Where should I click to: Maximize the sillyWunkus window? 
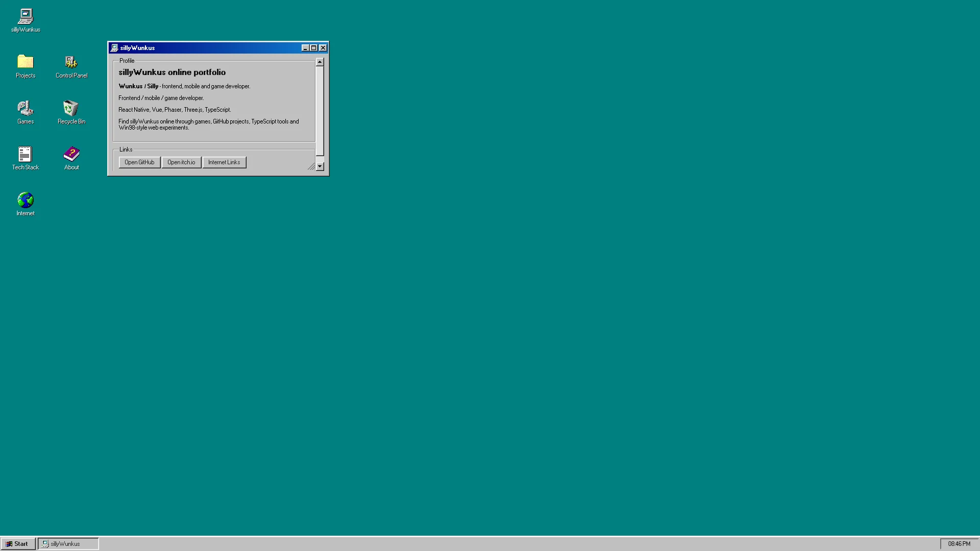pyautogui.click(x=314, y=48)
